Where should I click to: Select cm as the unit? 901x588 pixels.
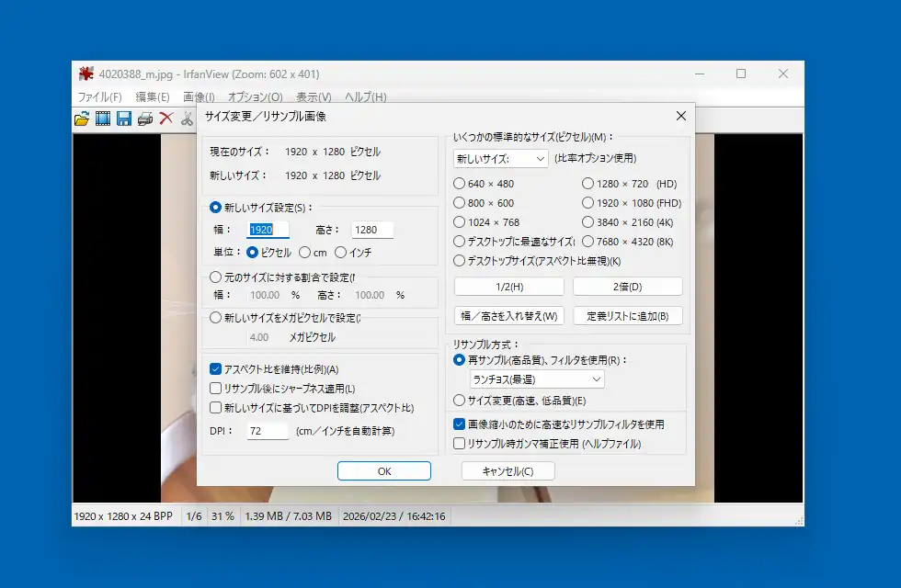point(305,253)
